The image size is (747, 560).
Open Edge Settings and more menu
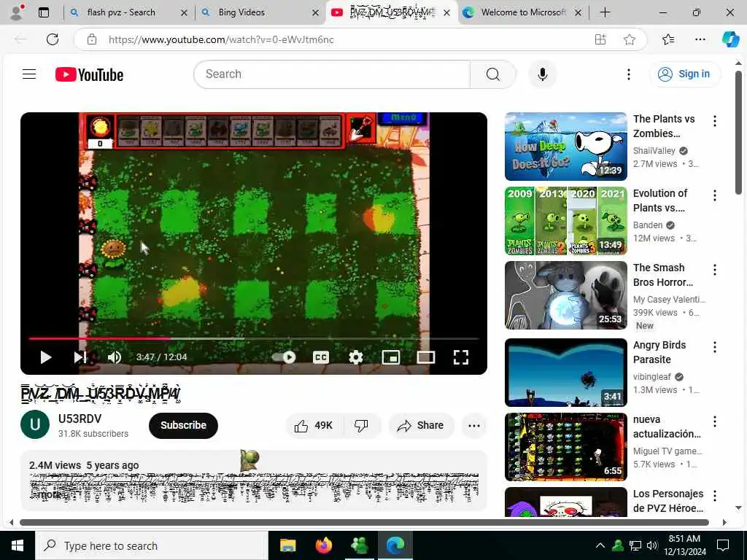[x=700, y=39]
